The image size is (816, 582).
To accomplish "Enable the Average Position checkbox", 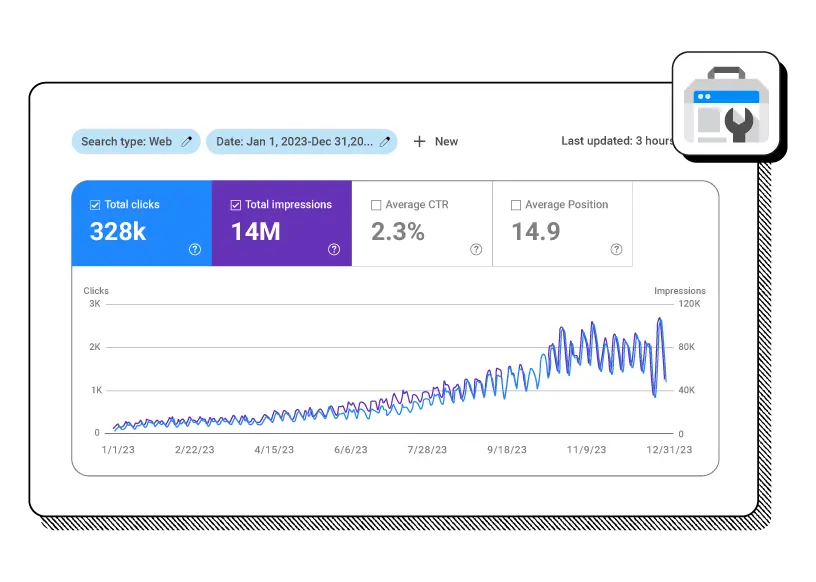I will (x=516, y=205).
